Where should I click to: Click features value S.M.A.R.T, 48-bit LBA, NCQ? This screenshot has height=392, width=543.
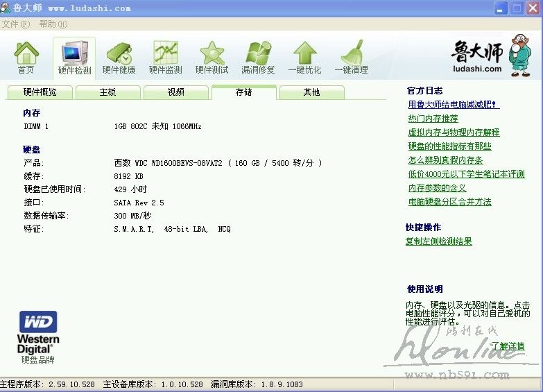pos(172,229)
